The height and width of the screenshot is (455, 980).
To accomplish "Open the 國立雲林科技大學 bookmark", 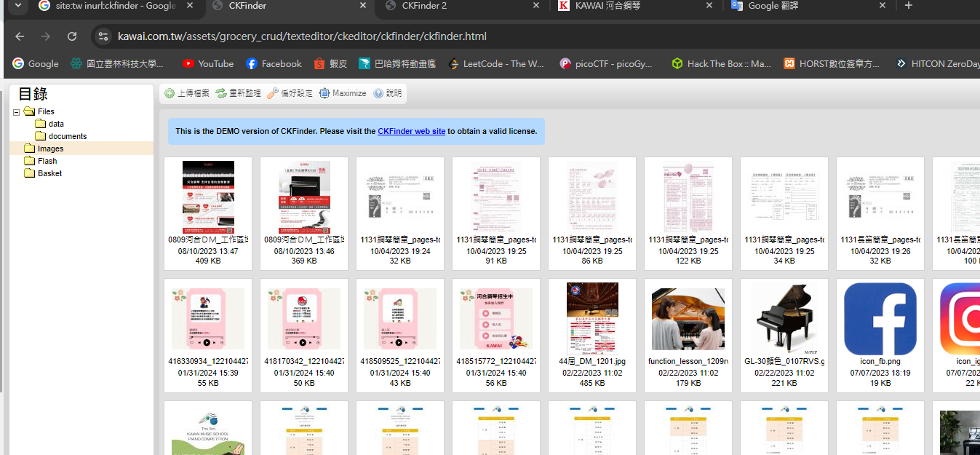I will click(x=117, y=64).
